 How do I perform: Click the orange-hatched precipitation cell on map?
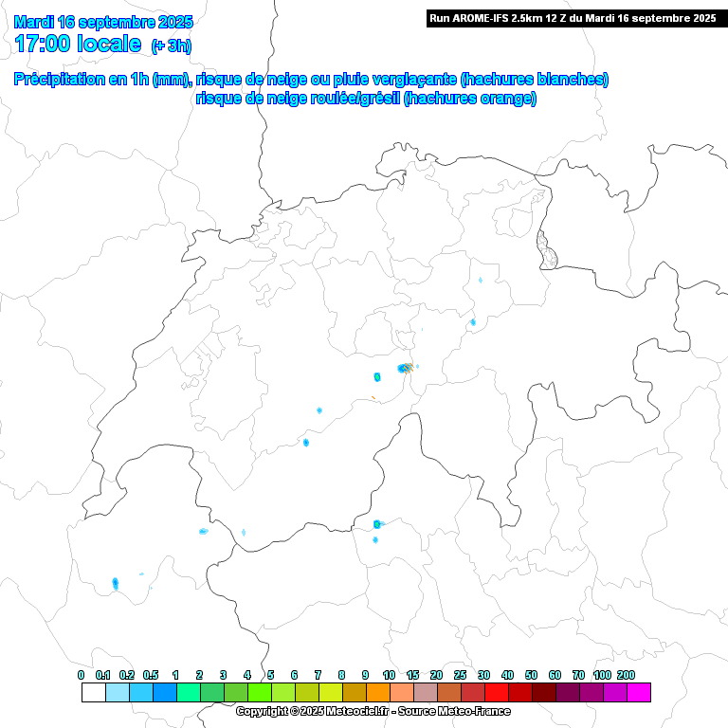click(408, 368)
